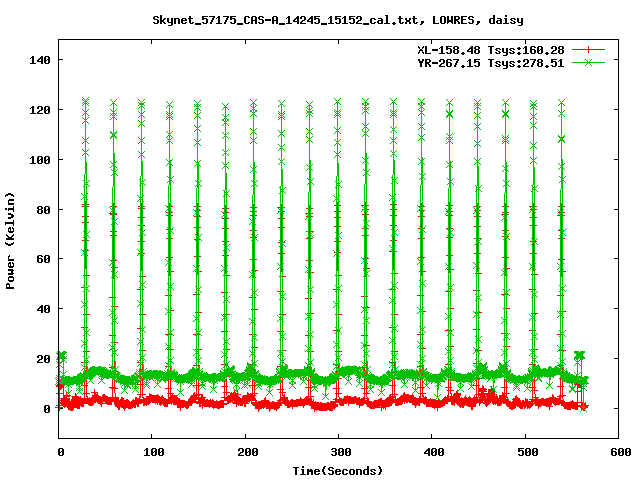Click the 20 tick label on y-axis
Image resolution: width=640 pixels, height=480 pixels.
tap(43, 359)
